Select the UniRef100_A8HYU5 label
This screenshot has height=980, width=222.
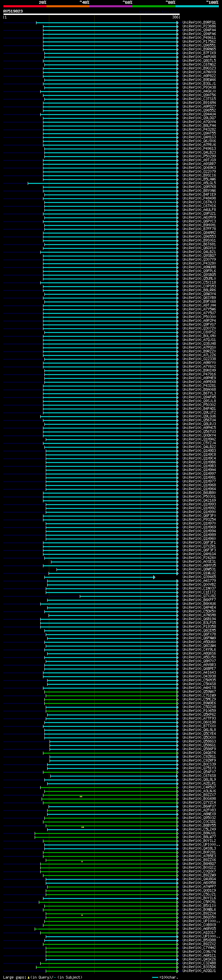pyautogui.click(x=199, y=565)
